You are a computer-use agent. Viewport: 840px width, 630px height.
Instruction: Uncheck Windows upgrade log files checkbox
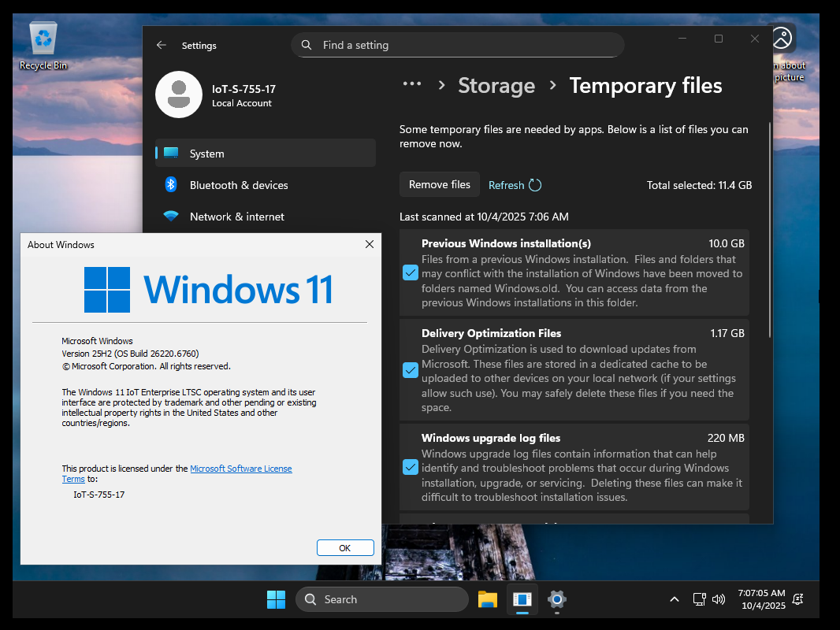411,467
